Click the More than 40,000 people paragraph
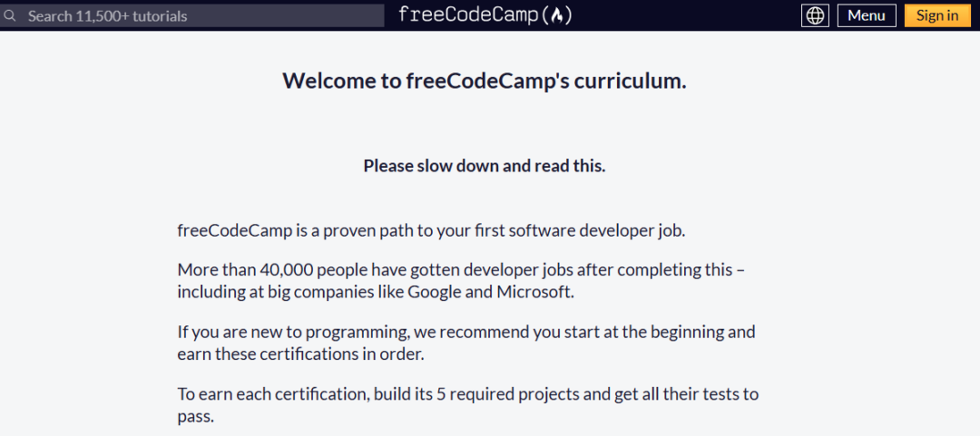This screenshot has height=436, width=980. tap(461, 281)
